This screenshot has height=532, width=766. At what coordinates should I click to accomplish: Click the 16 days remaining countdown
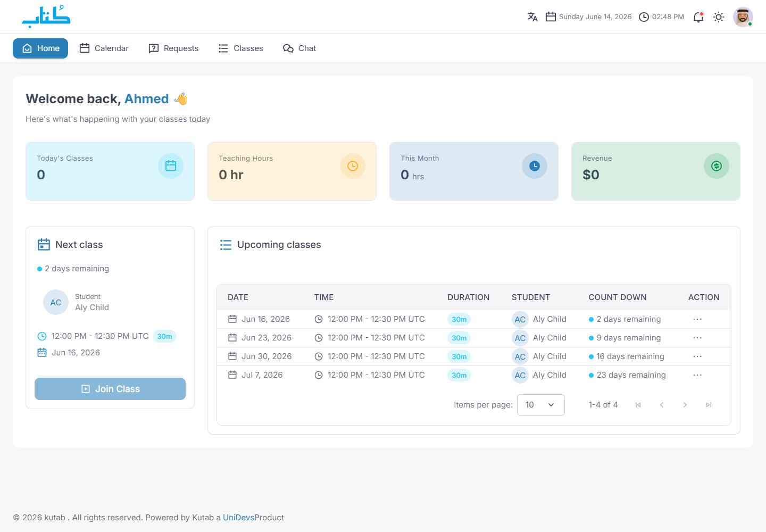pos(630,356)
